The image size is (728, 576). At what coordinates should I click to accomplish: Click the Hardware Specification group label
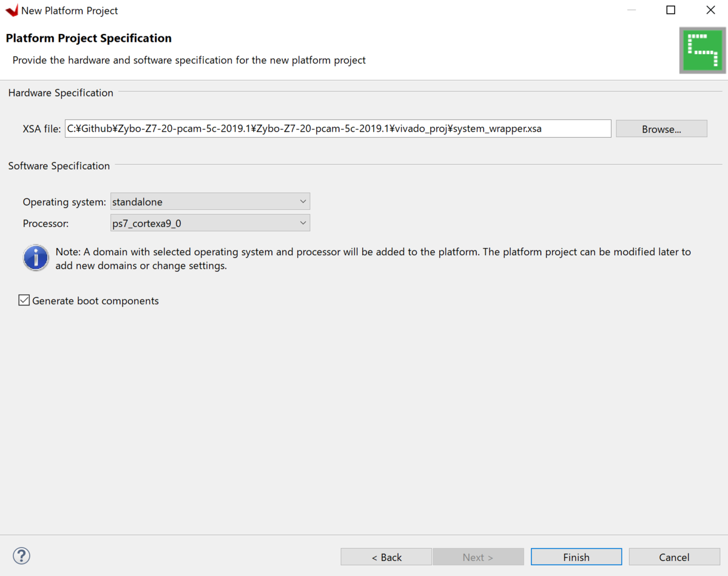61,93
